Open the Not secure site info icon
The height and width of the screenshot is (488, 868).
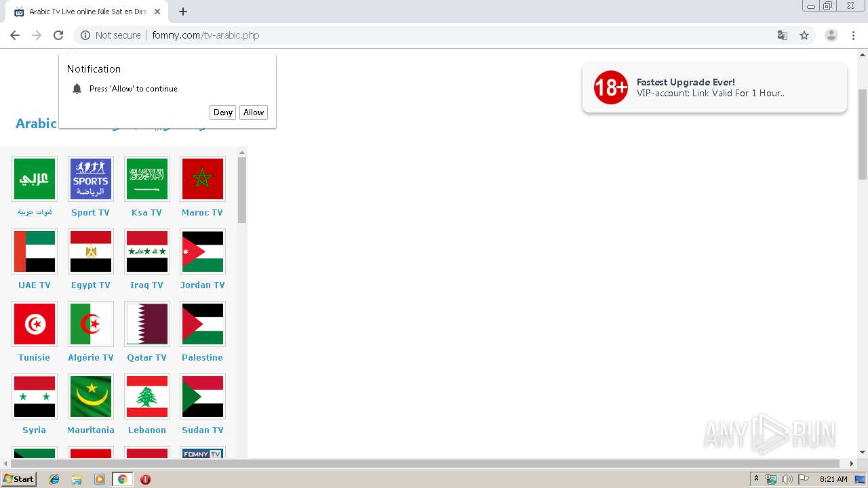(85, 35)
